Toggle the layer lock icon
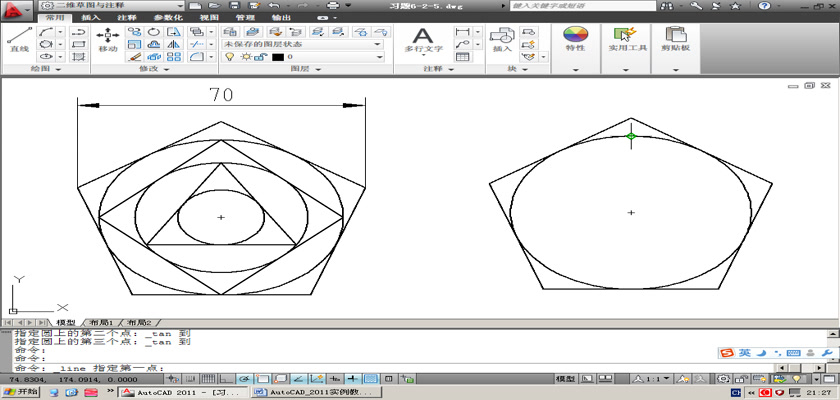 coord(261,57)
